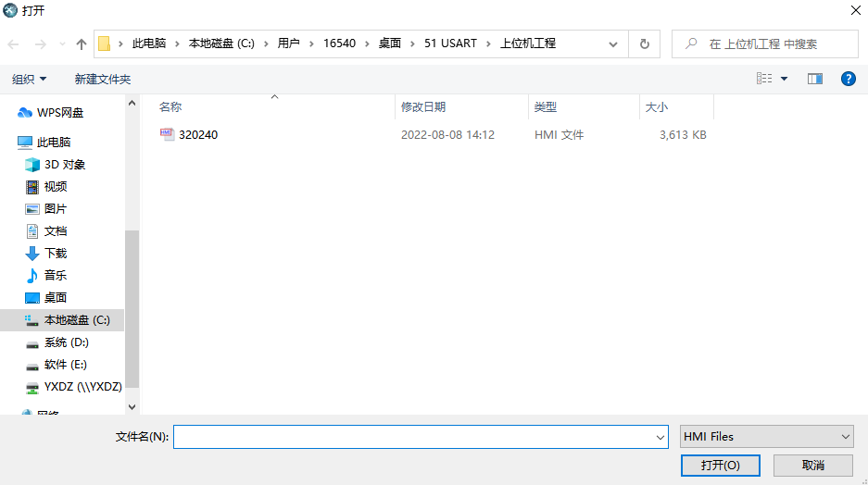Click the 下载 blue arrow icon
Image resolution: width=868 pixels, height=485 pixels.
[32, 254]
